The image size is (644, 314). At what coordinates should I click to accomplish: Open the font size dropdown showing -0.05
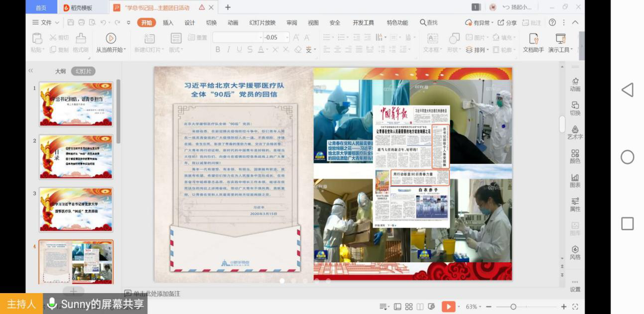[287, 37]
